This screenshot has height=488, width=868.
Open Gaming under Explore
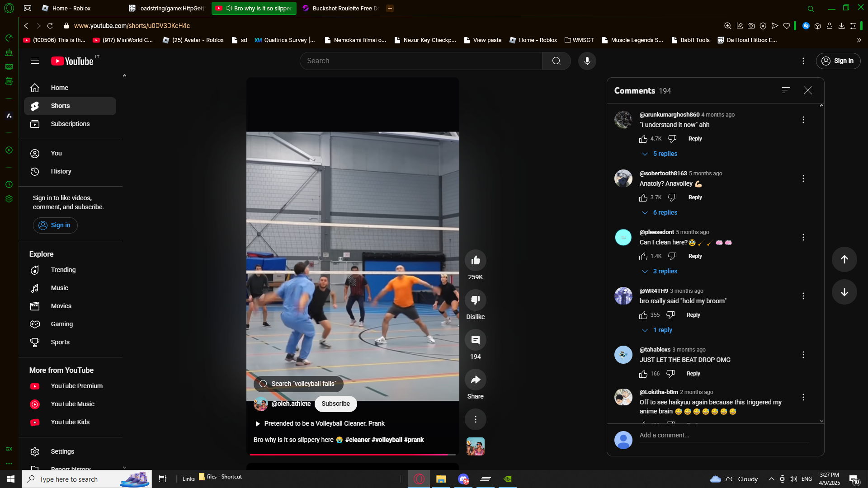70,324
